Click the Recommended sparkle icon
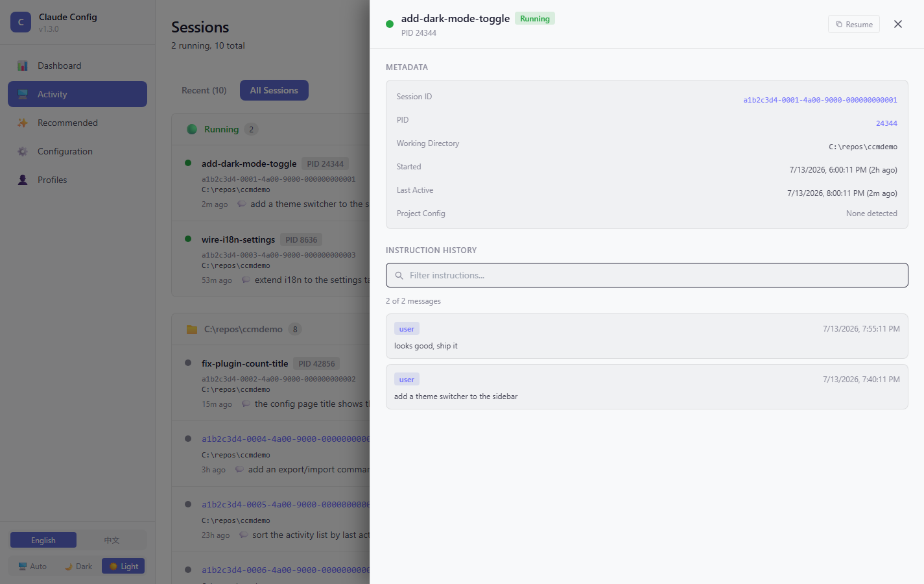Screen dimensions: 924x584 23,123
